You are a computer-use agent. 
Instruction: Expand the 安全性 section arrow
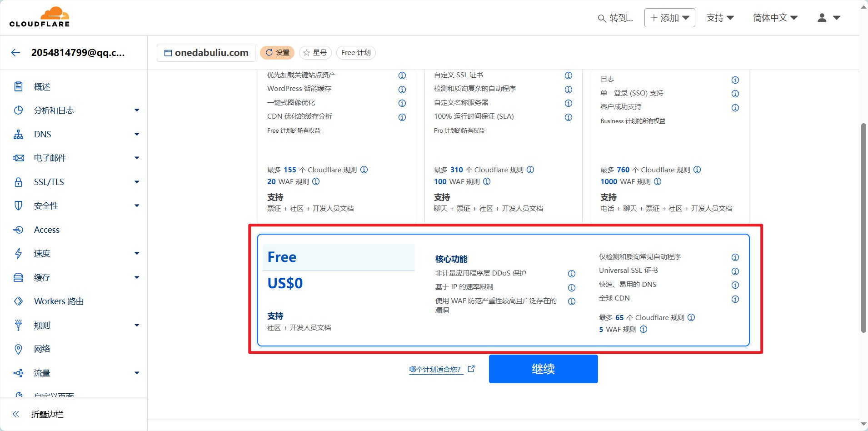click(x=137, y=205)
